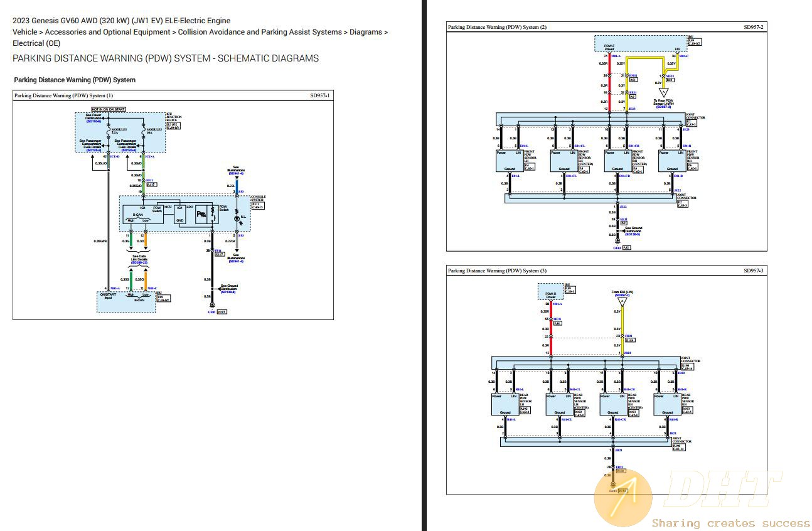Click the diagram title 'Parking Distance Warning (PDW) System (2)'
Screen dimensions: 812x531
[x=497, y=27]
